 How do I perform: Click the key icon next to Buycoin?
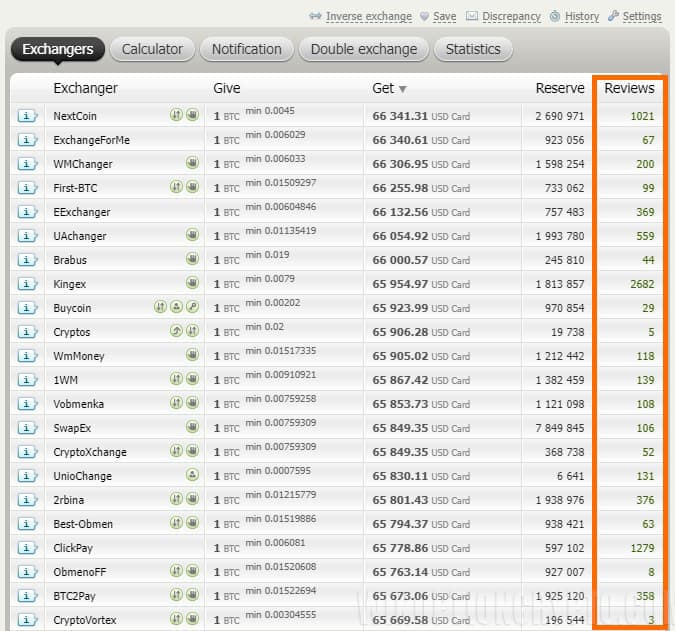[x=192, y=308]
